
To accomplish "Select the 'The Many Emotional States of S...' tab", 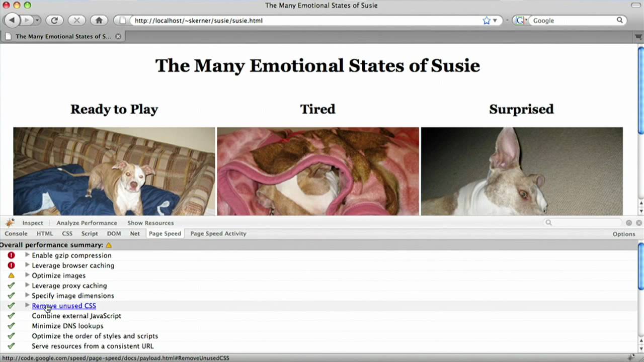I will (x=62, y=37).
